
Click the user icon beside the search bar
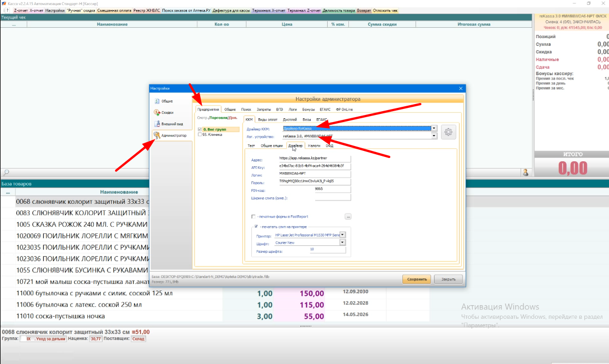click(x=526, y=172)
